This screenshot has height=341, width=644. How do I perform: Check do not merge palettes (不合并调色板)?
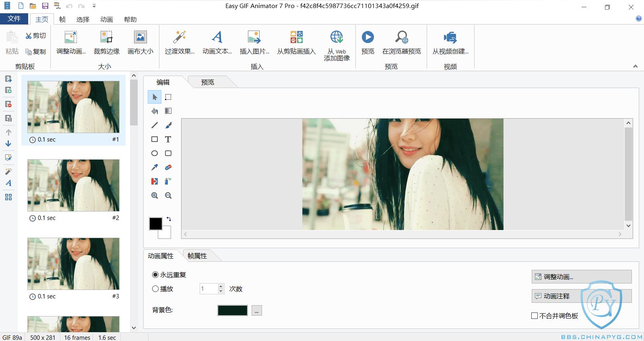pyautogui.click(x=535, y=316)
